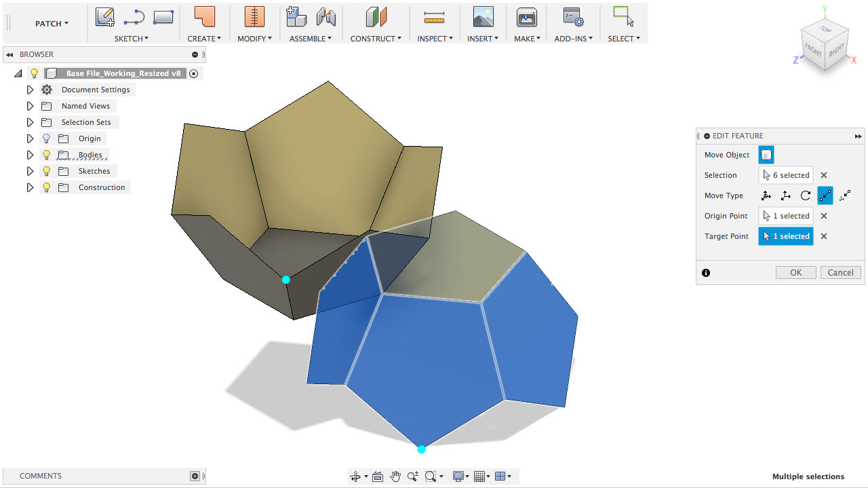Select the Free Move type
The image size is (868, 488).
click(766, 195)
